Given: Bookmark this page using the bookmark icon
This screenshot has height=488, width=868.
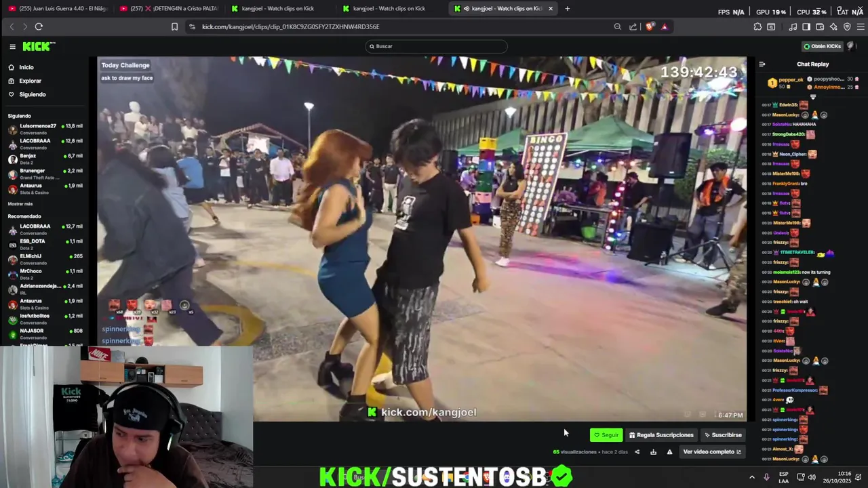Looking at the screenshot, I should pyautogui.click(x=174, y=26).
